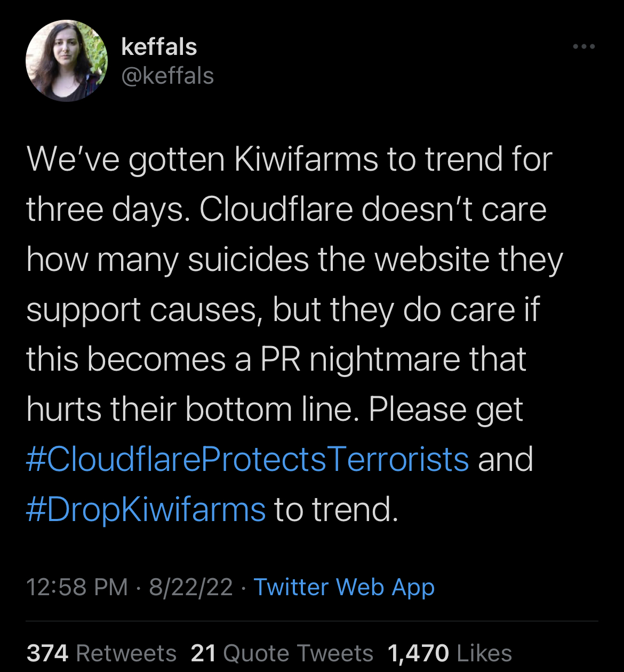Click the 12:58 PM tweet timestamp
This screenshot has height=672, width=624.
pos(77,587)
